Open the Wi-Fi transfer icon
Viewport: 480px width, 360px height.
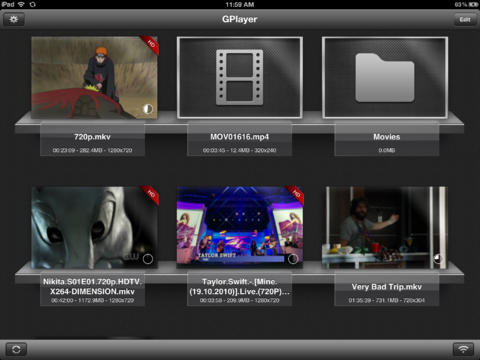(463, 349)
